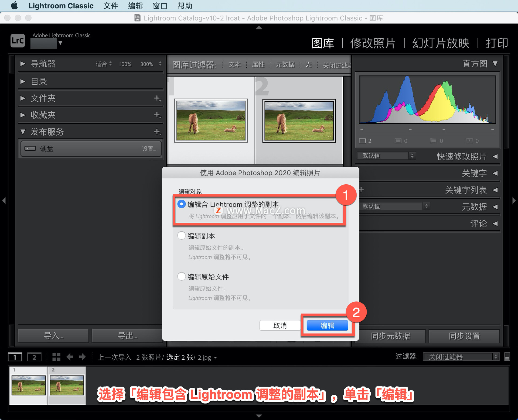Open the 2.jpg source path dropdown
This screenshot has width=518, height=420.
[216, 358]
